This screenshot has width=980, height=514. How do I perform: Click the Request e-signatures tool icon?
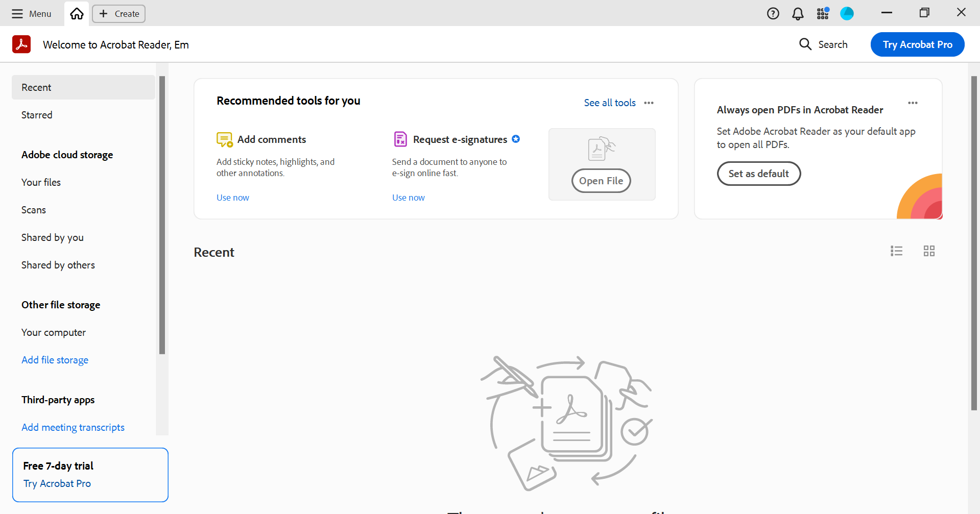pos(400,139)
